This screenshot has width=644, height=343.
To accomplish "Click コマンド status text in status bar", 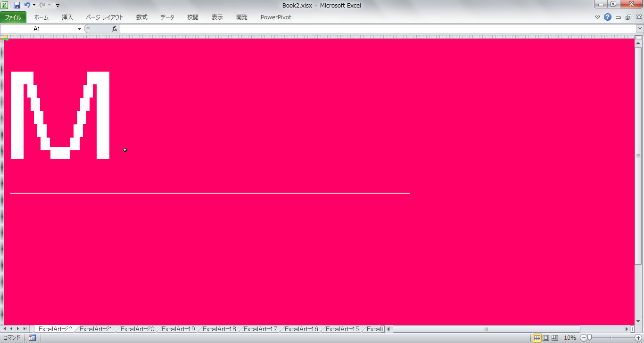I will point(12,338).
